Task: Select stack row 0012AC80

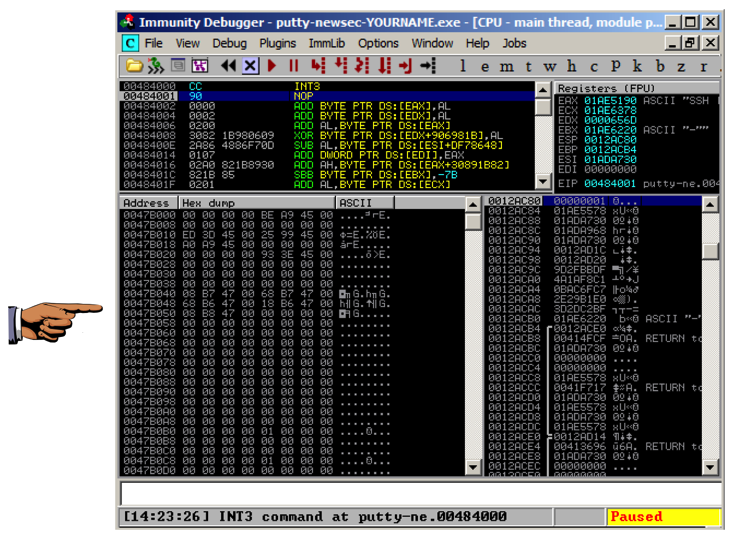Action: tap(593, 201)
